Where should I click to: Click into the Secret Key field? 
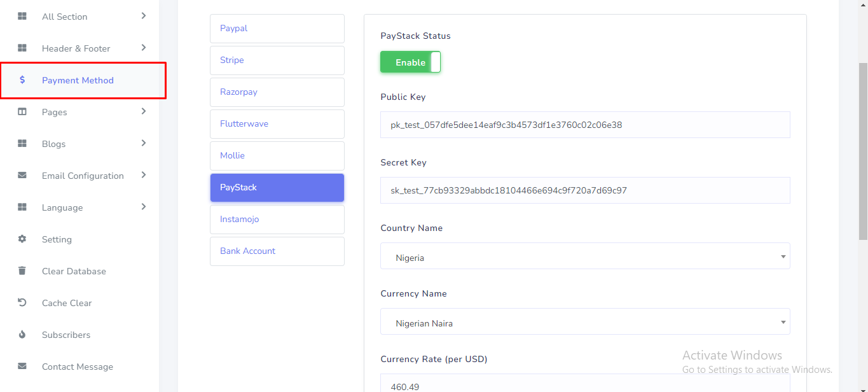584,190
